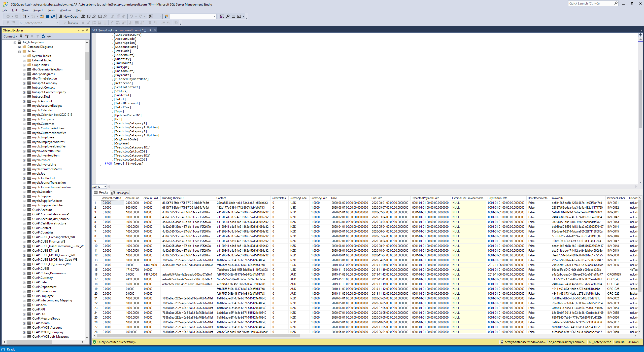Click the Undo arrow icon

(x=131, y=16)
